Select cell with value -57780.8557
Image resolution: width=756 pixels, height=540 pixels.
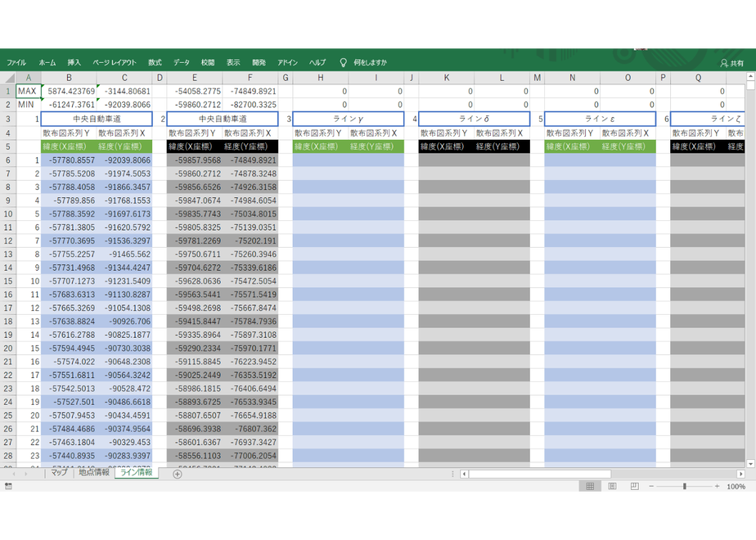tap(69, 160)
